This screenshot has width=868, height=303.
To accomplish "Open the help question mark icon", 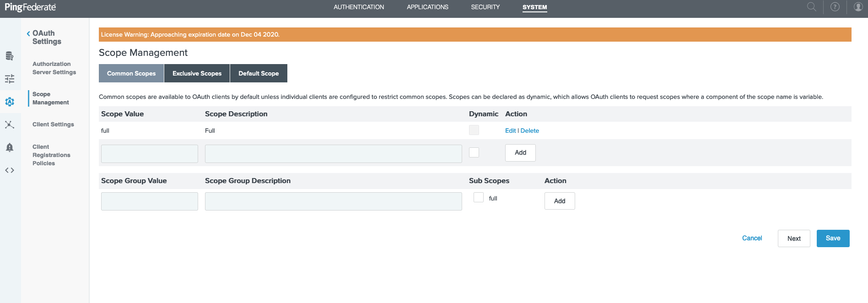I will (x=835, y=7).
